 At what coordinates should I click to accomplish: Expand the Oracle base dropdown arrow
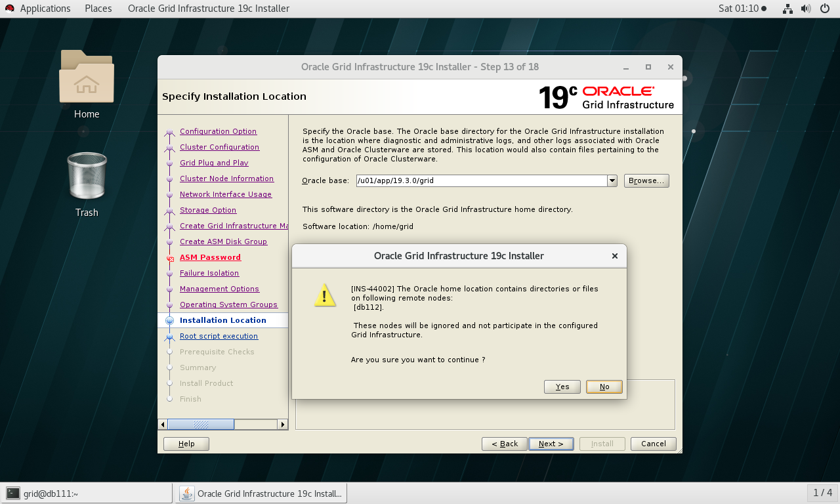tap(612, 181)
